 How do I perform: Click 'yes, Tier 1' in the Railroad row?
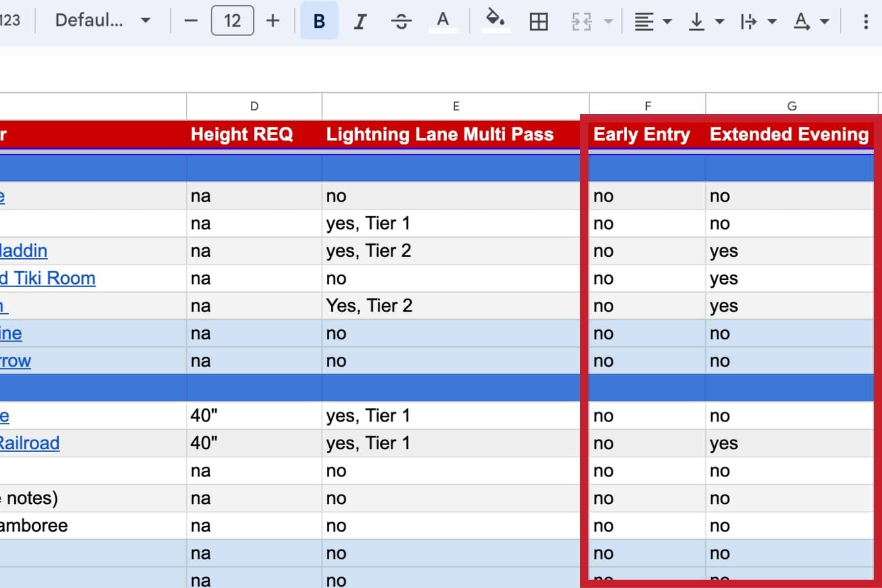[x=368, y=443]
